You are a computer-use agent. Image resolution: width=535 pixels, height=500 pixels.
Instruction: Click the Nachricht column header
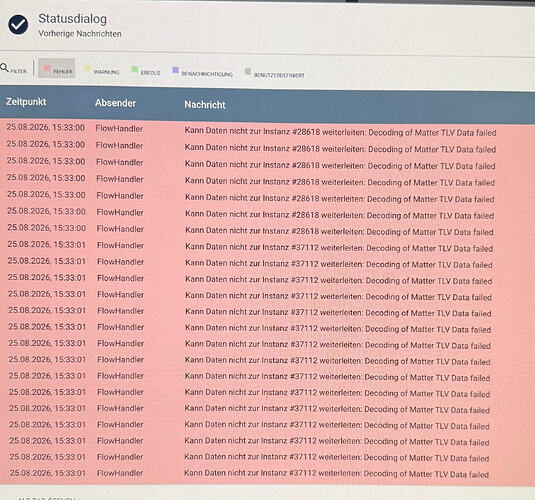tap(205, 105)
